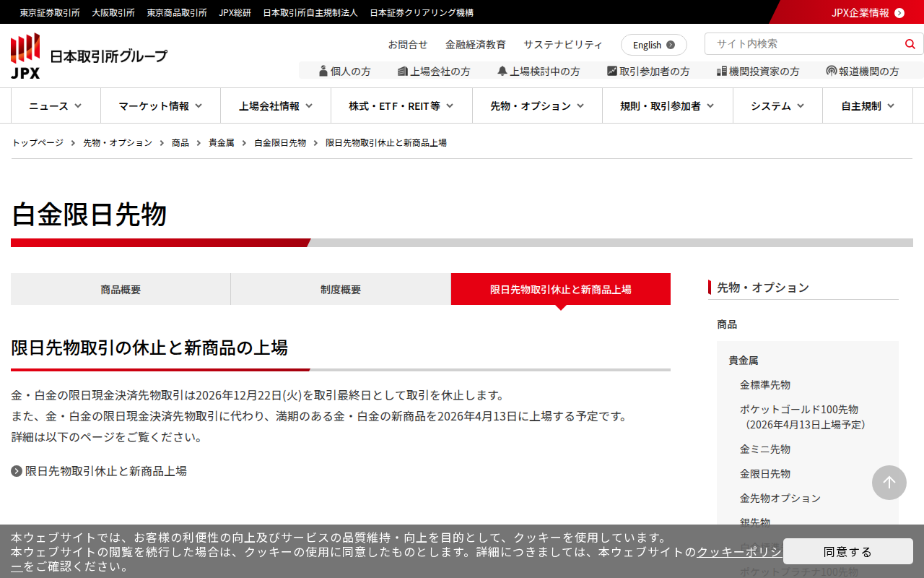Viewport: 924px width, 578px height.
Task: Click the bell icon for 上場検討中の方
Action: click(502, 71)
